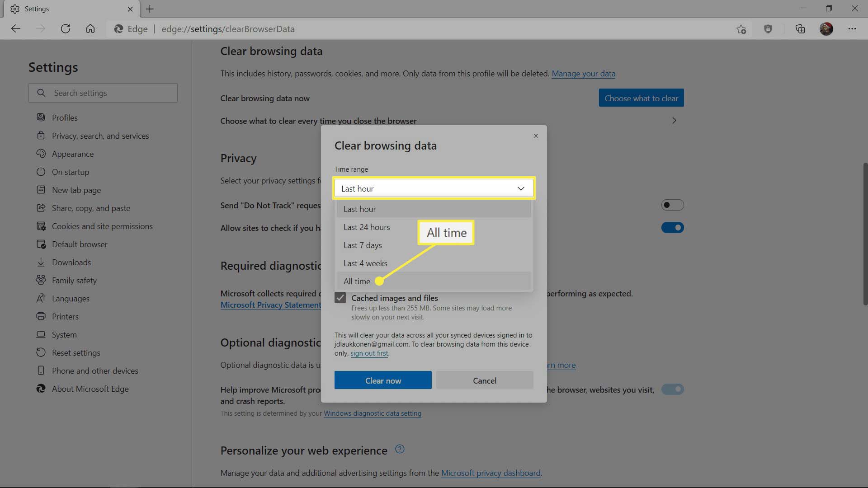Close the Clear browsing data dialog
868x488 pixels.
(x=536, y=136)
